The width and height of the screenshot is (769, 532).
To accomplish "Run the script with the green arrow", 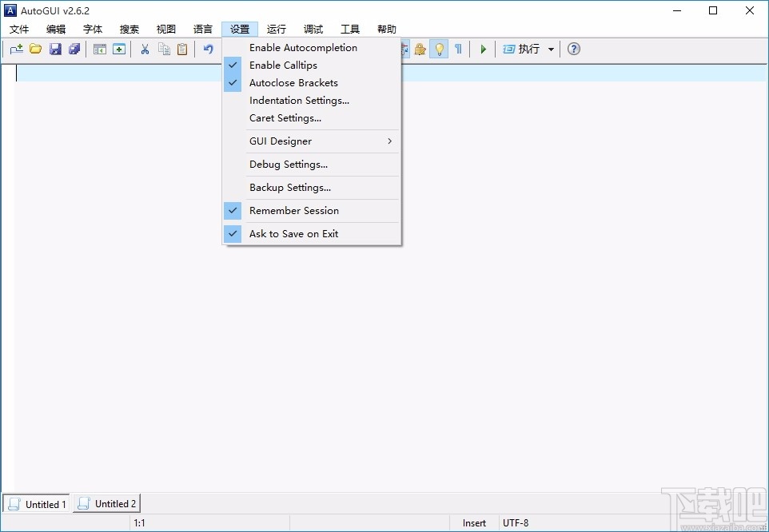I will coord(483,49).
